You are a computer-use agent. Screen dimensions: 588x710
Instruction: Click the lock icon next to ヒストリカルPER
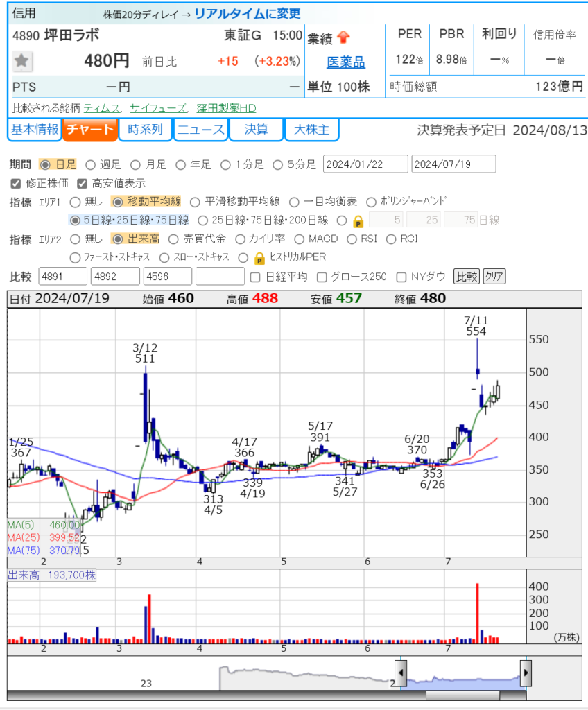260,258
